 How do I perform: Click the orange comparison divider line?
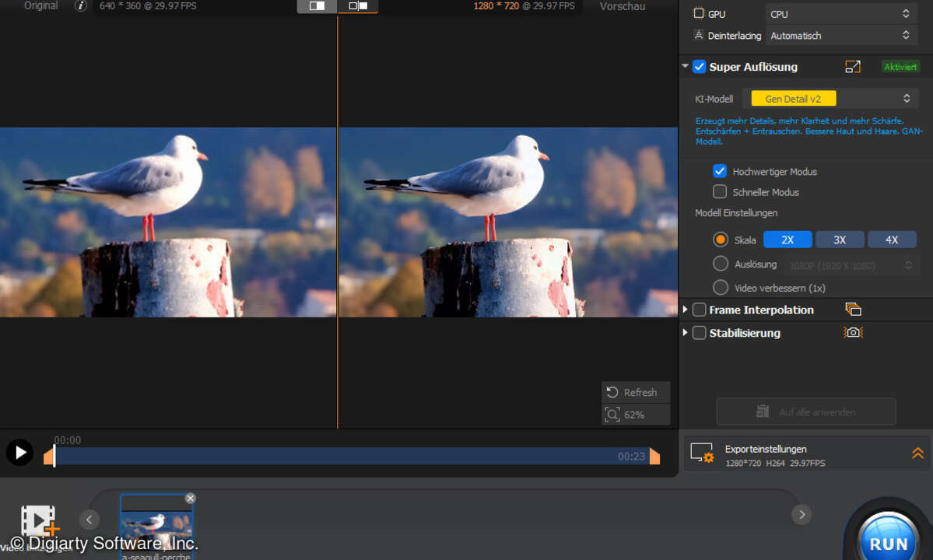point(338,220)
